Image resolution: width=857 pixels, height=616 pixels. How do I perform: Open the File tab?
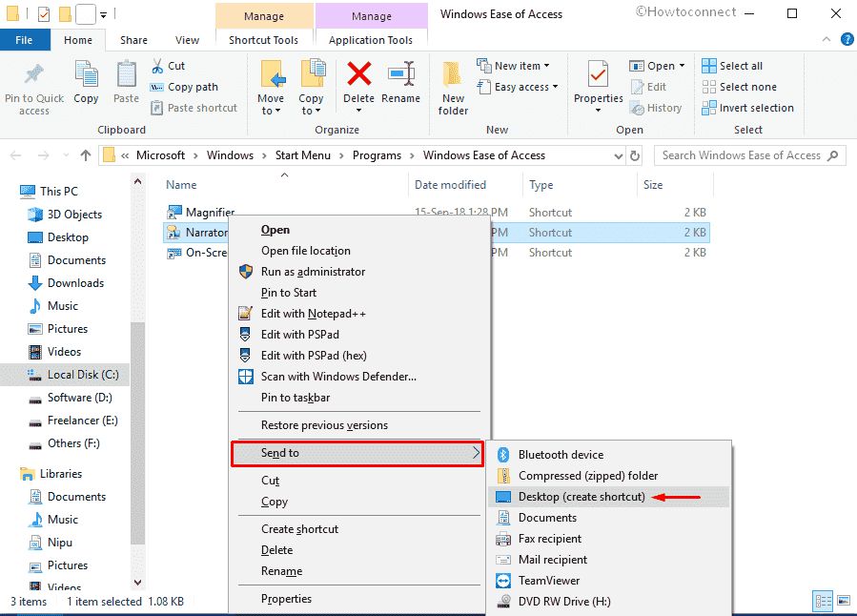pos(24,40)
